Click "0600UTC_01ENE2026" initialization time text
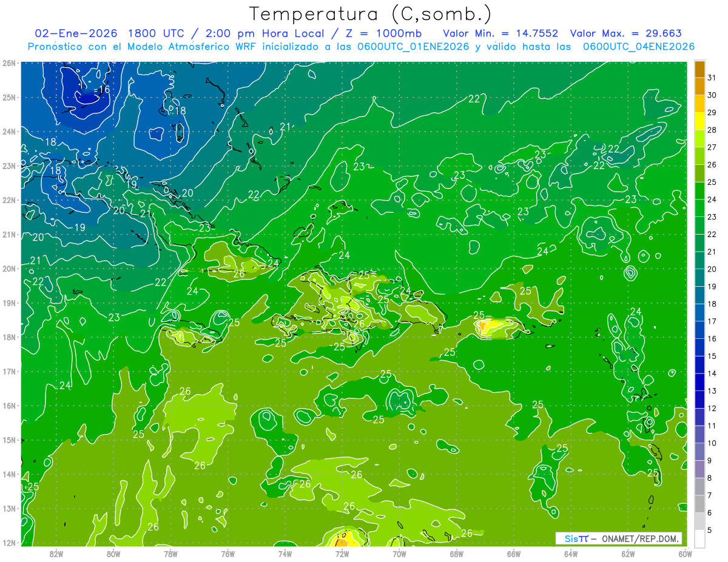The height and width of the screenshot is (562, 728). coord(413,47)
